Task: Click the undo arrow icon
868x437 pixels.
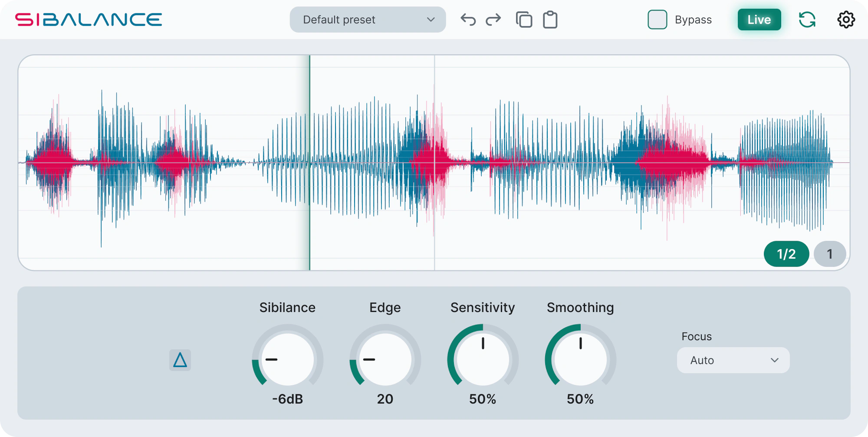Action: click(x=468, y=20)
